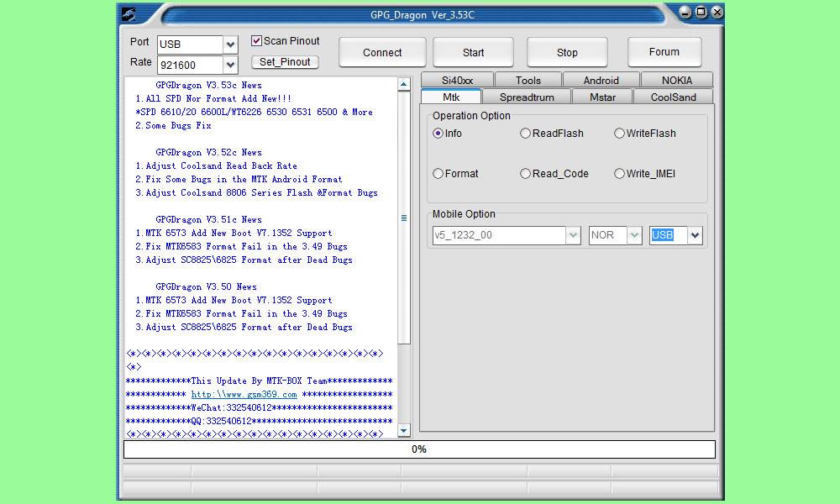Open the Mstar tab
This screenshot has width=840, height=504.
(x=602, y=97)
